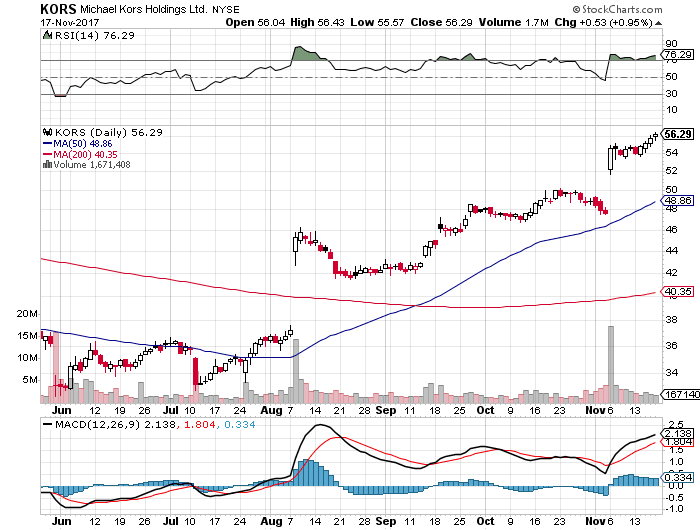The height and width of the screenshot is (530, 700).
Task: Click the Oct label on price chart date axis
Action: click(485, 410)
